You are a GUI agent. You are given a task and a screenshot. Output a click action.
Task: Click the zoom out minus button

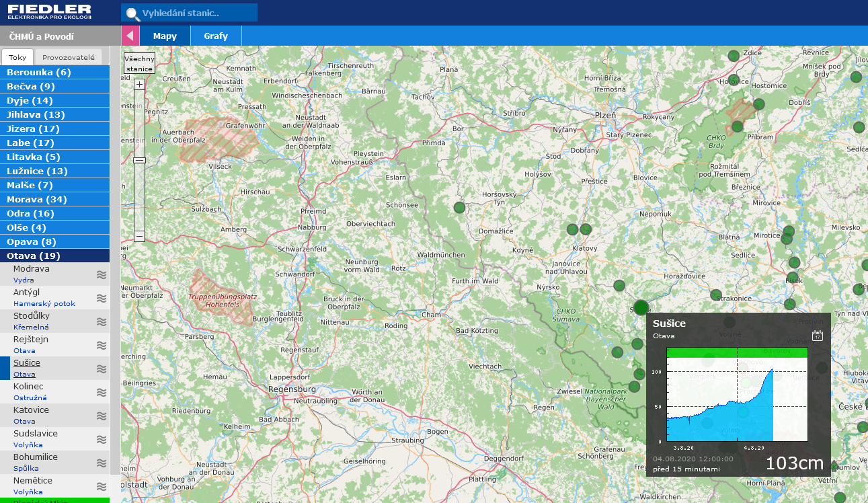click(x=139, y=236)
